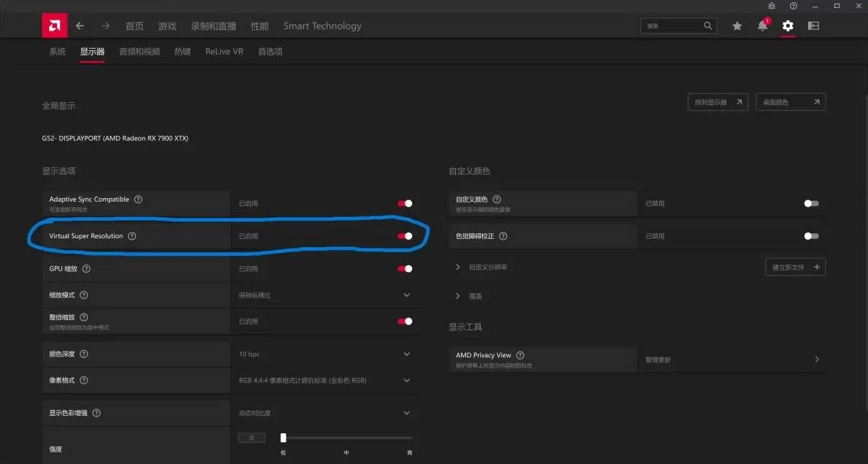Switch to the 音频和视频 tab
The image size is (868, 464).
tap(139, 52)
